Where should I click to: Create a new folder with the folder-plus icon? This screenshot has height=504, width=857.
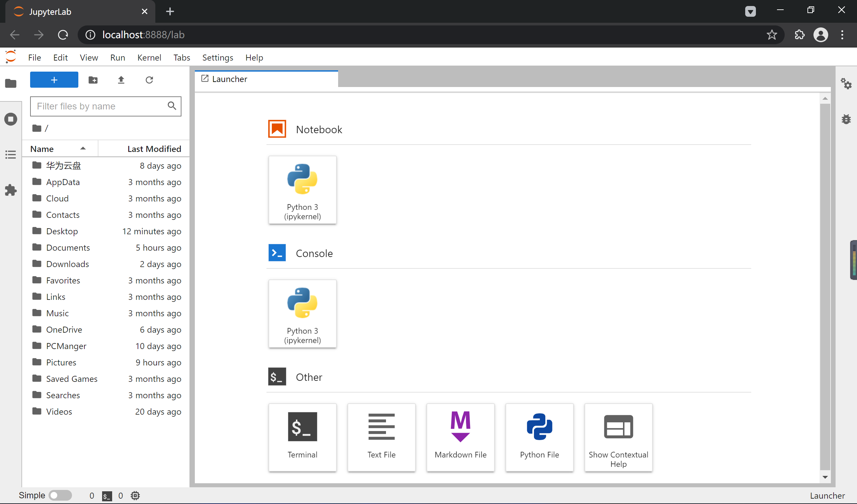pos(93,80)
